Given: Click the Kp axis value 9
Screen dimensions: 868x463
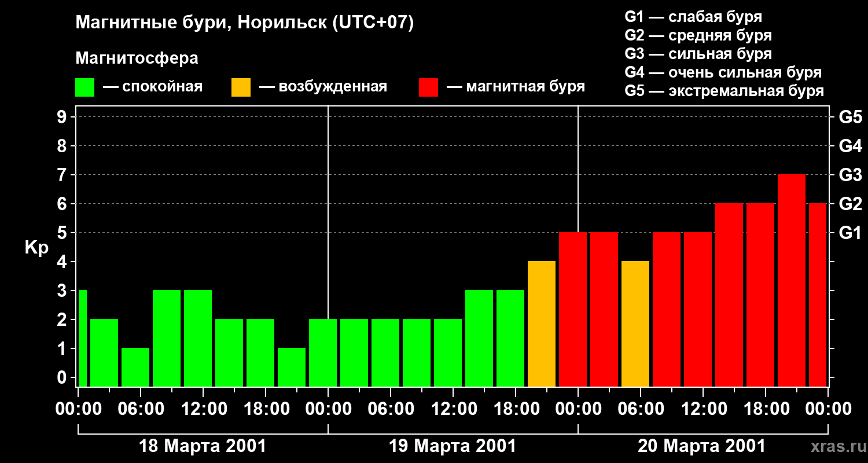Looking at the screenshot, I should [63, 117].
